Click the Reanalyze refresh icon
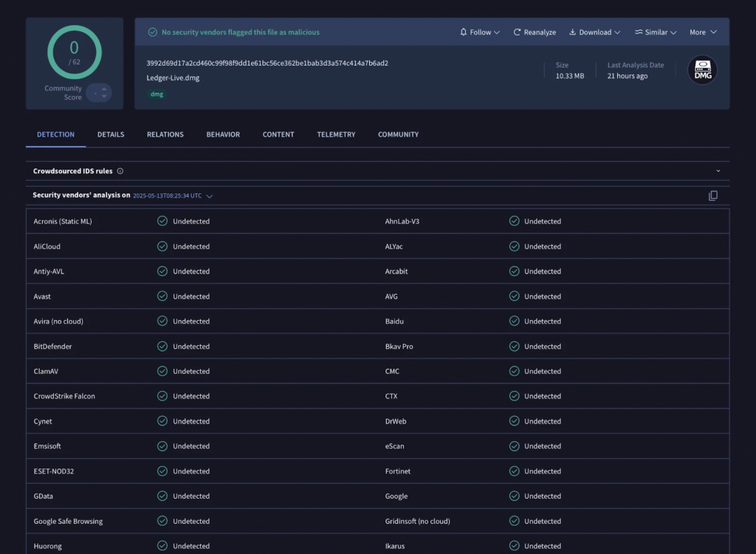Screen dimensions: 756x554 click(x=518, y=32)
